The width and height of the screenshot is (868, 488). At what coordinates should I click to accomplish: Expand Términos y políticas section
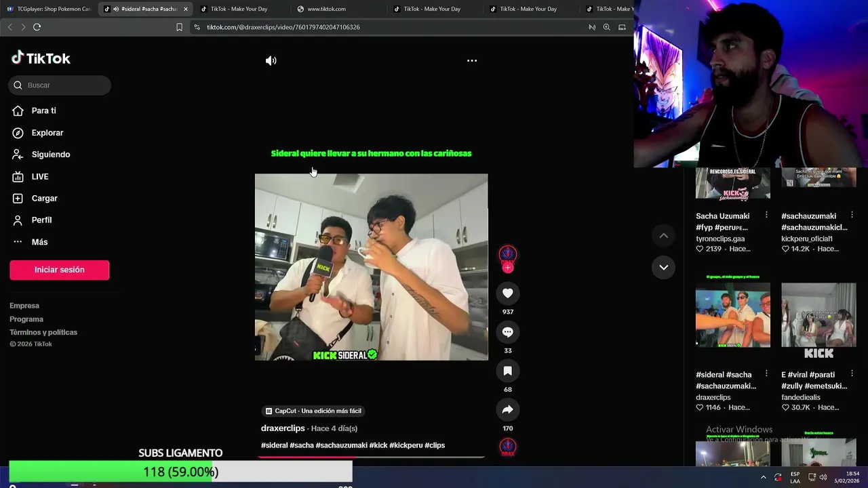pyautogui.click(x=43, y=332)
